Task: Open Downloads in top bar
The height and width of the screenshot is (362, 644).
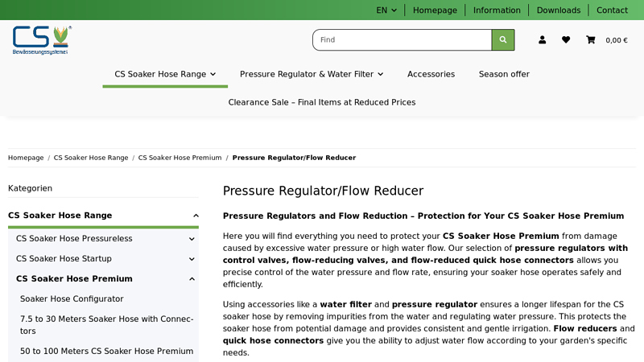Action: (x=559, y=10)
